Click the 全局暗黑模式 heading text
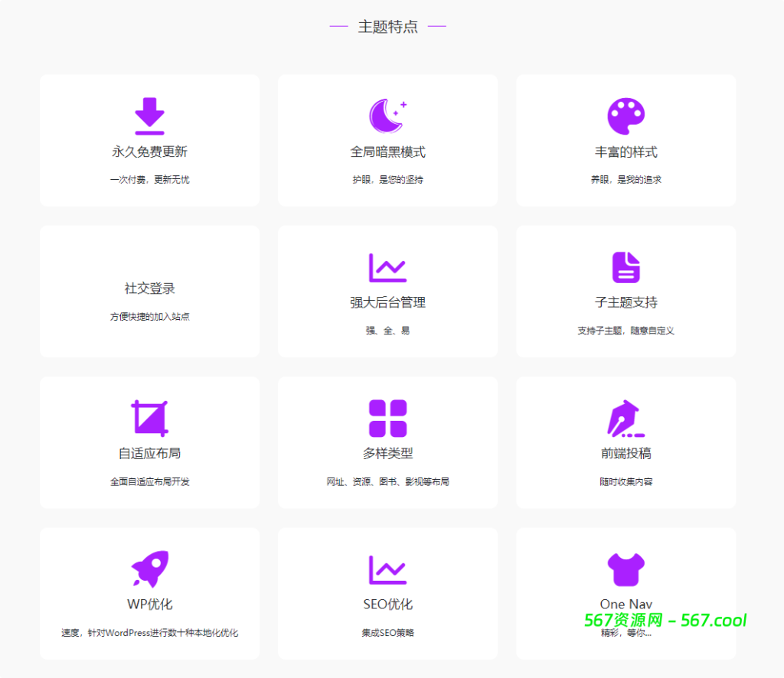Viewport: 784px width, 678px height. 387,152
